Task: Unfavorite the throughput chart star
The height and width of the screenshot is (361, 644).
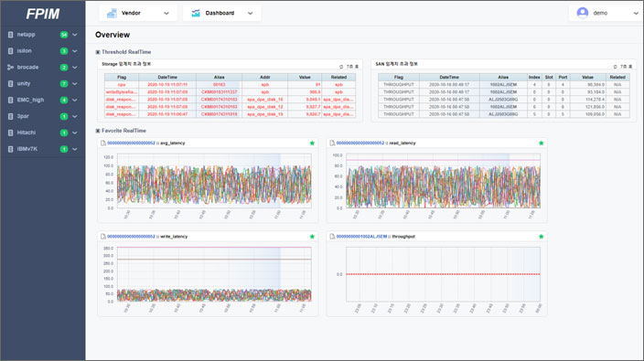Action: click(x=541, y=237)
